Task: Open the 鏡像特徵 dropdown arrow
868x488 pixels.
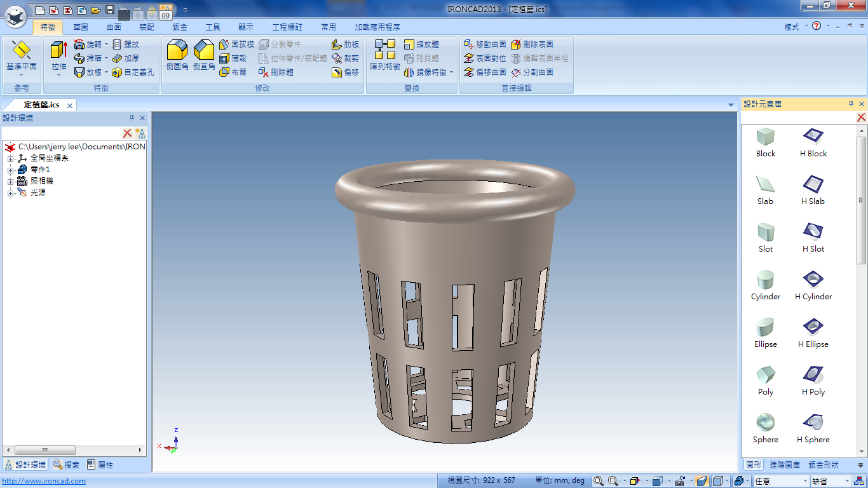Action: pyautogui.click(x=452, y=72)
